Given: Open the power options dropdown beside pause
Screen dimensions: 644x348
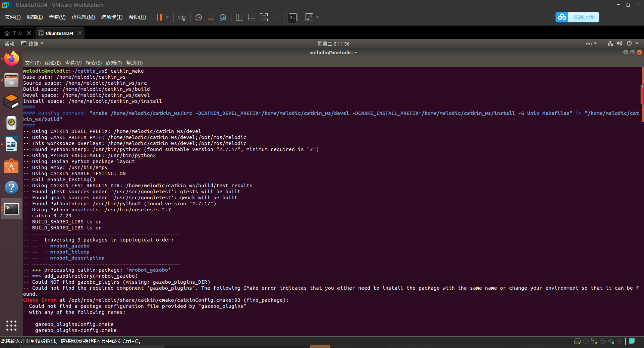Looking at the screenshot, I should (167, 17).
